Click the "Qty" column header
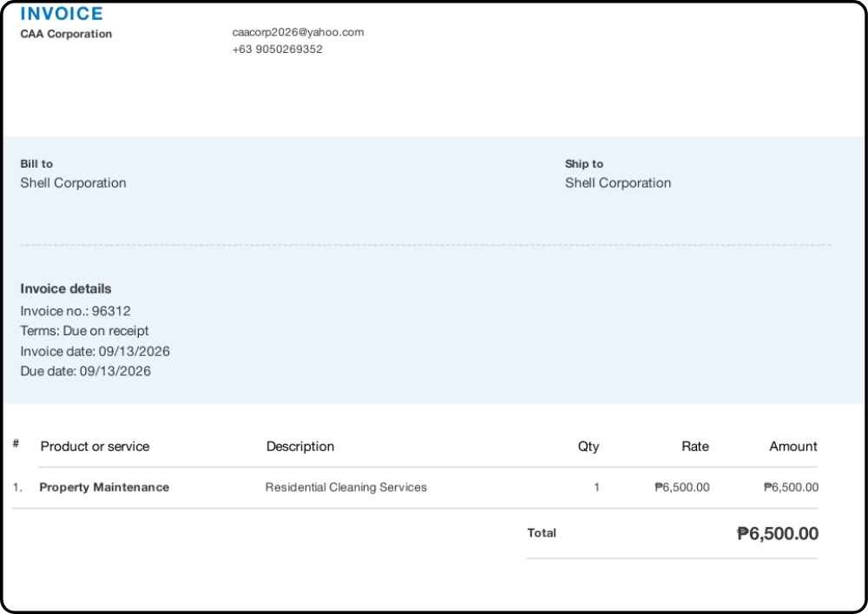 point(589,446)
